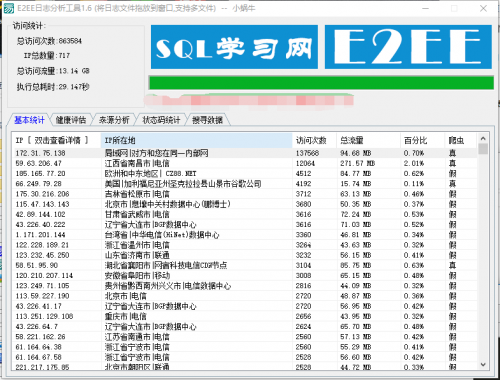Click location 安徽省阜阳市 |移动
The image size is (500, 380).
coord(137,276)
